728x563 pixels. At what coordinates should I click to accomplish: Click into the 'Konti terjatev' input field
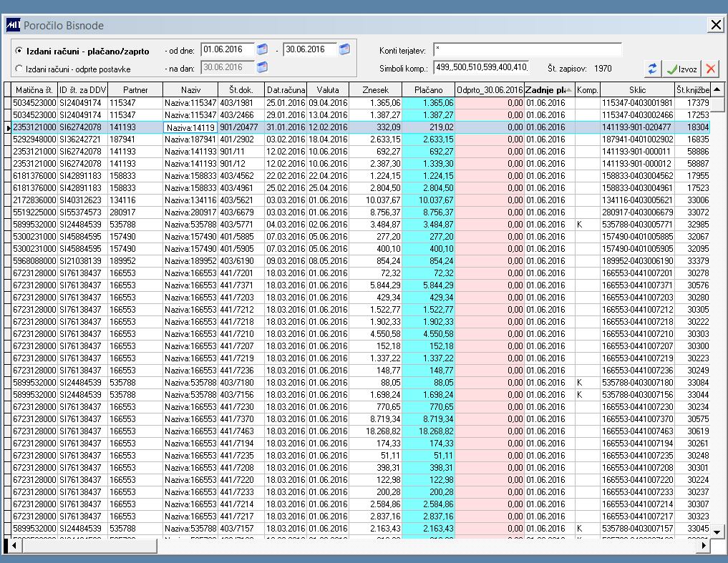528,49
